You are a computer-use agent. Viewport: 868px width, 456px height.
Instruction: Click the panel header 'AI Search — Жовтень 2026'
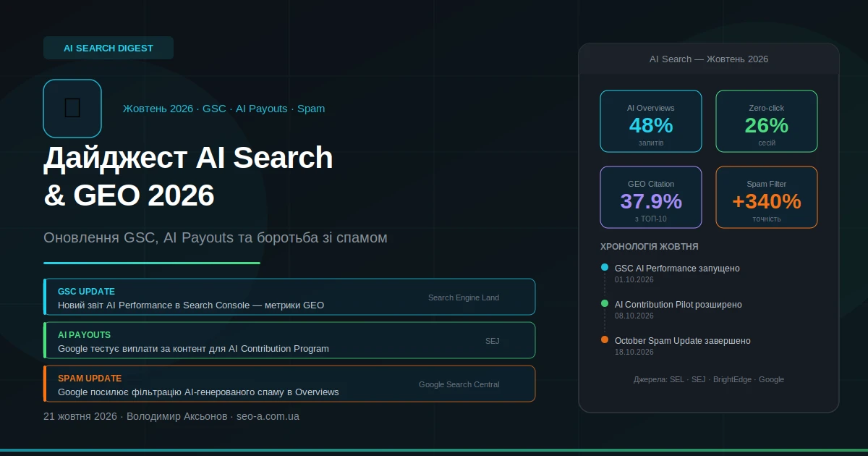(709, 59)
